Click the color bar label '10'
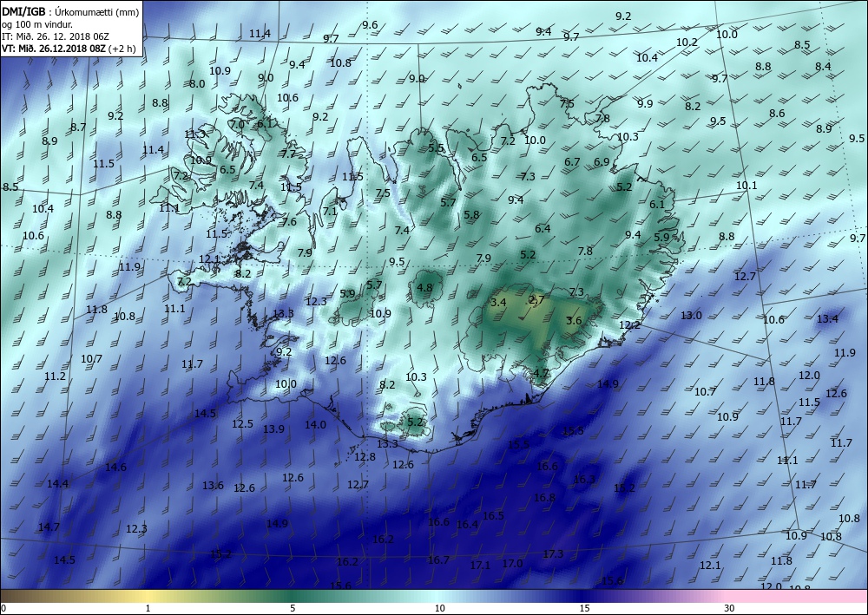Screen dimensions: 868x615 point(439,608)
